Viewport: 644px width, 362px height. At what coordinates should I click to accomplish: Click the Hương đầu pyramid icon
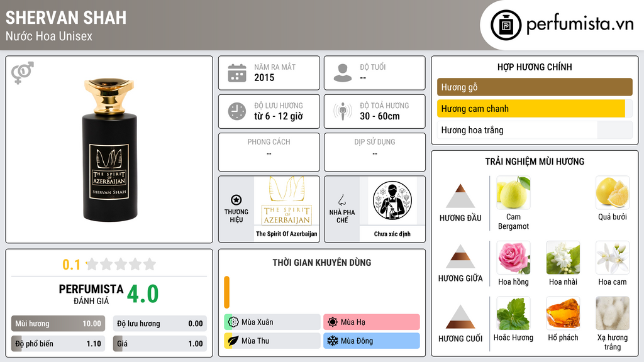pyautogui.click(x=460, y=196)
